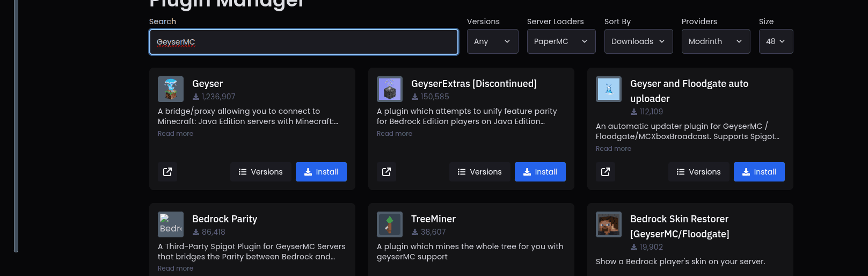Click the Geyser and Floodgate auto uploader title

coord(689,91)
